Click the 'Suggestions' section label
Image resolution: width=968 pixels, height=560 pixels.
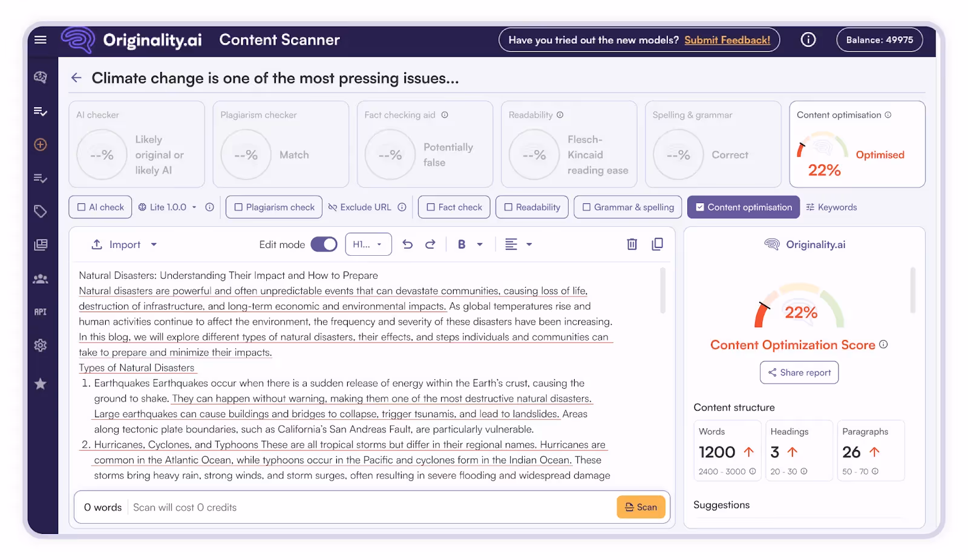tap(721, 505)
